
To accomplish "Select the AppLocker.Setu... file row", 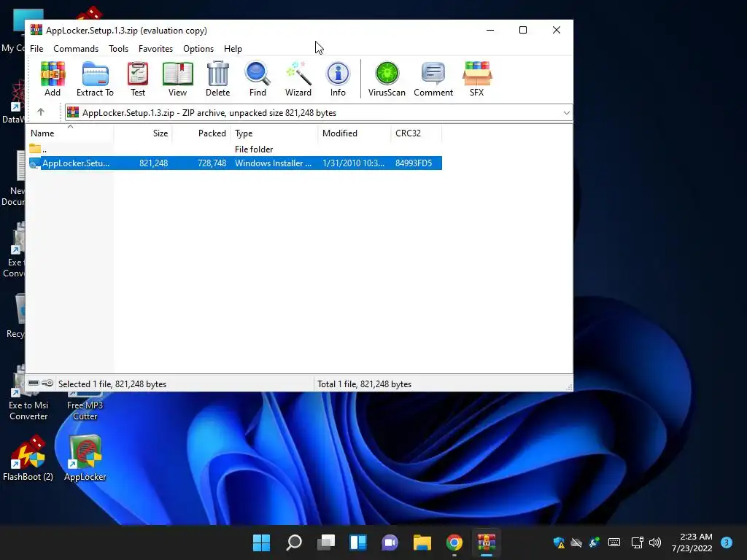I will [x=236, y=163].
